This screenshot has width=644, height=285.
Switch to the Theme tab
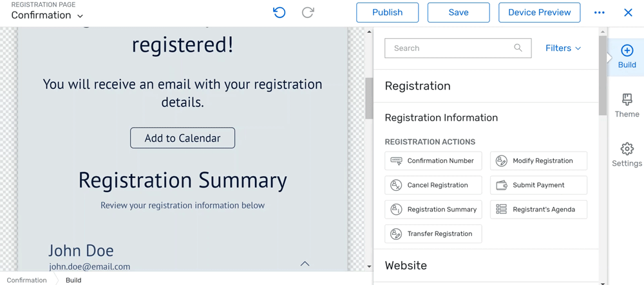[627, 106]
